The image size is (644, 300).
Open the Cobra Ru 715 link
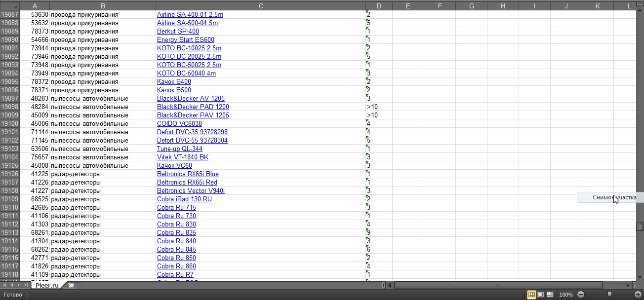[x=176, y=208]
